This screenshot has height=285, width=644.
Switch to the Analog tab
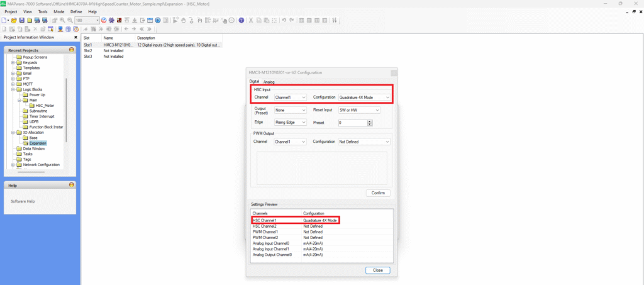click(x=269, y=82)
